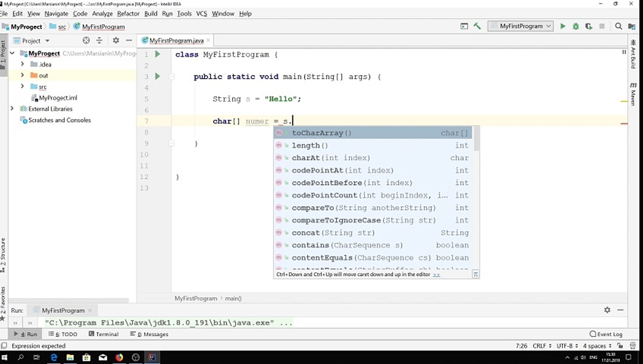Pick charAt(int index) completion suggestion
The height and width of the screenshot is (364, 643).
pyautogui.click(x=373, y=158)
